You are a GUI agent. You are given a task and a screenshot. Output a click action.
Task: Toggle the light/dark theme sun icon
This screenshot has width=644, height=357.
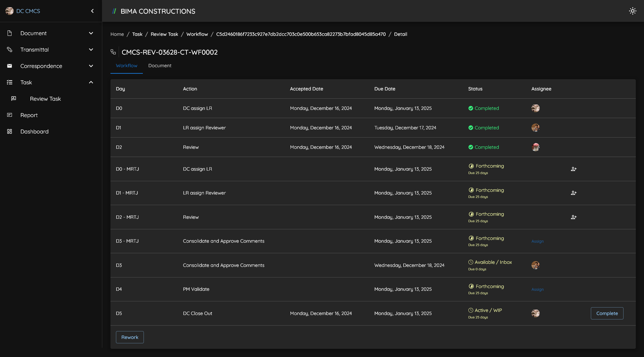pos(632,11)
